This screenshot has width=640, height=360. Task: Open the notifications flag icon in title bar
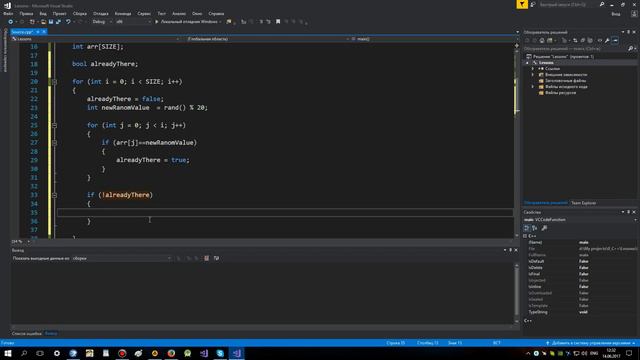522,4
